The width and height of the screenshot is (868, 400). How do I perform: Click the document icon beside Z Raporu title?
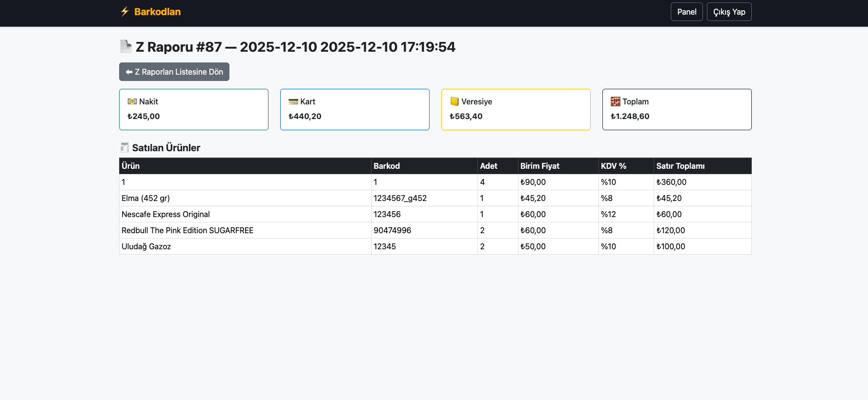point(126,47)
